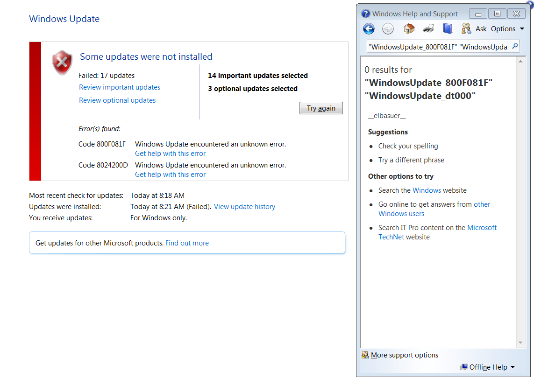Click 'Most recent check for updates:' label
Viewport: 534px width, 392px height.
[x=76, y=196]
